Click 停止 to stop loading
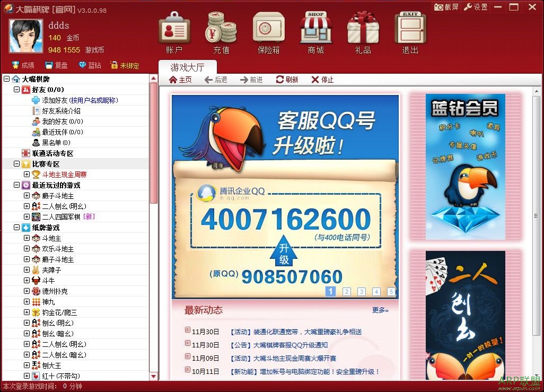 point(322,80)
